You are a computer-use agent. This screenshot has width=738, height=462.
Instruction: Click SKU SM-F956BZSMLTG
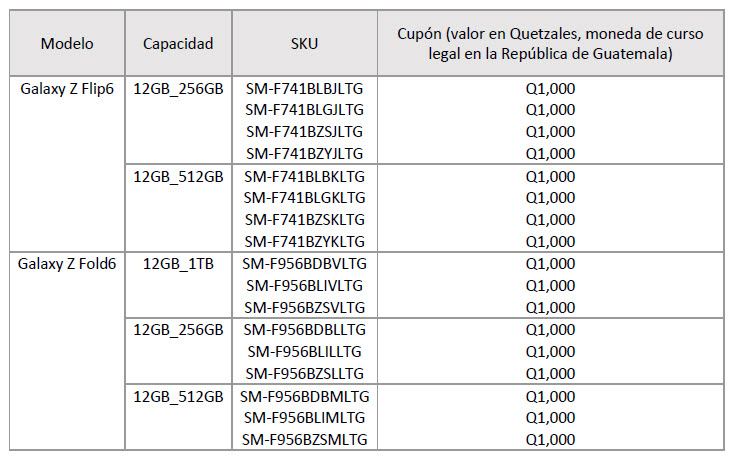pos(305,439)
